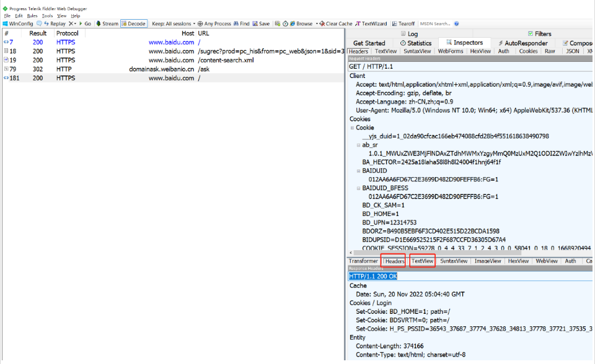Select request Raw tab

[550, 51]
